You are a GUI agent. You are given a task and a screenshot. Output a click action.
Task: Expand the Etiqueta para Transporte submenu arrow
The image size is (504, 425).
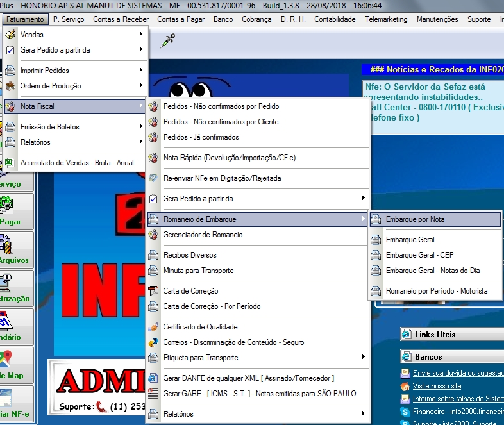[x=364, y=358]
